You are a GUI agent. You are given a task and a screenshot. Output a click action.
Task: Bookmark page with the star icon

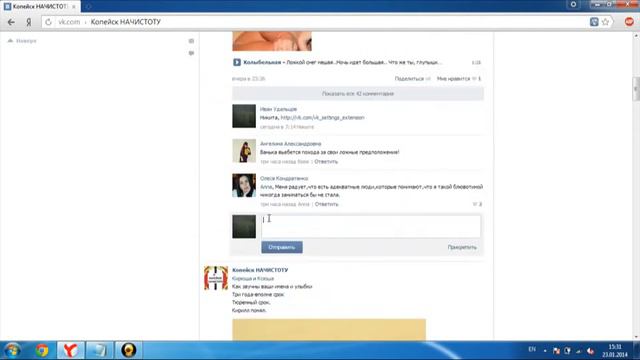point(605,22)
